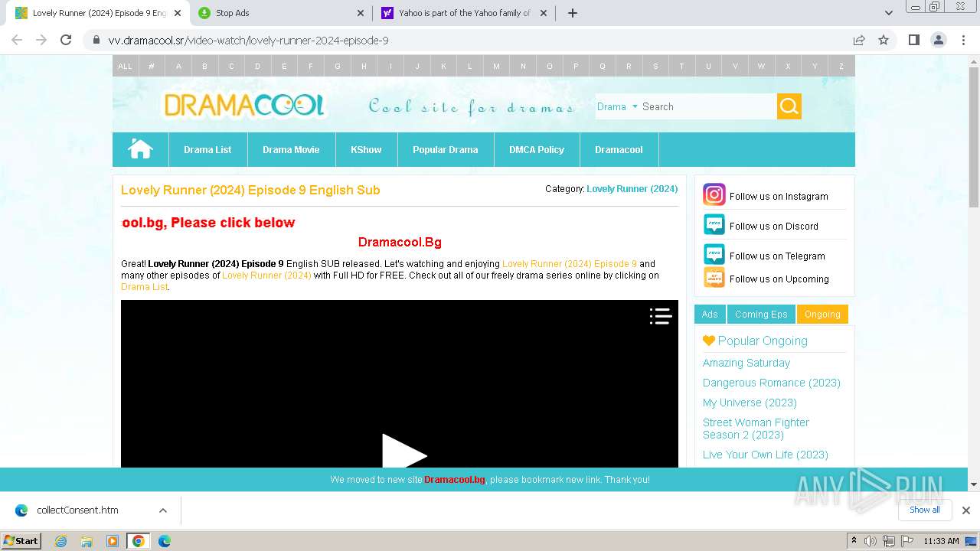This screenshot has width=980, height=551.
Task: Bookmark this page with the star icon
Action: [884, 40]
